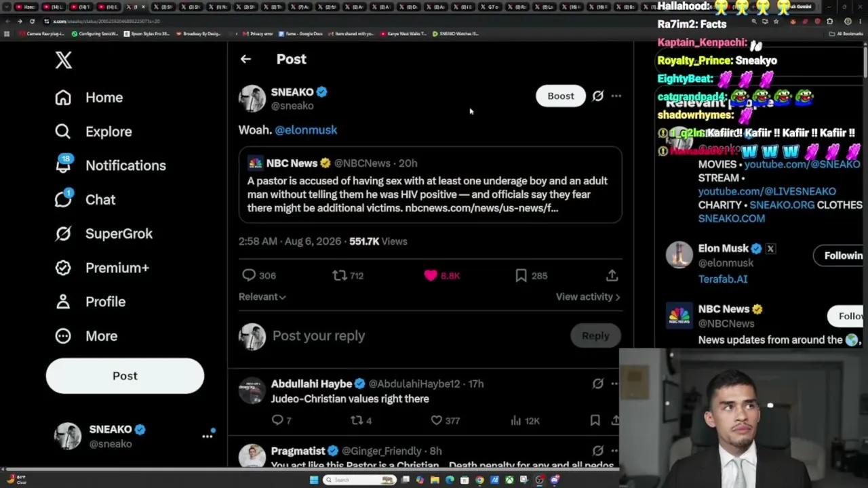This screenshot has width=868, height=488.
Task: Open the quoted NBC News post
Action: click(430, 185)
